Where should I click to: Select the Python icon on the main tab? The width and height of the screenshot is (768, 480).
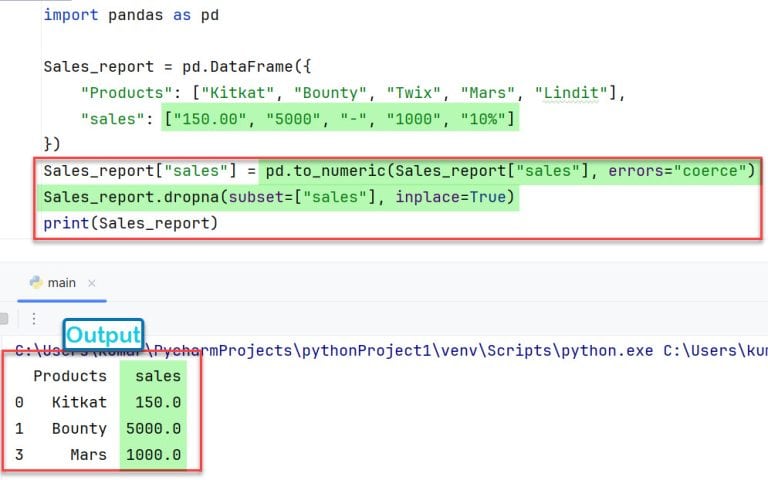pos(36,283)
